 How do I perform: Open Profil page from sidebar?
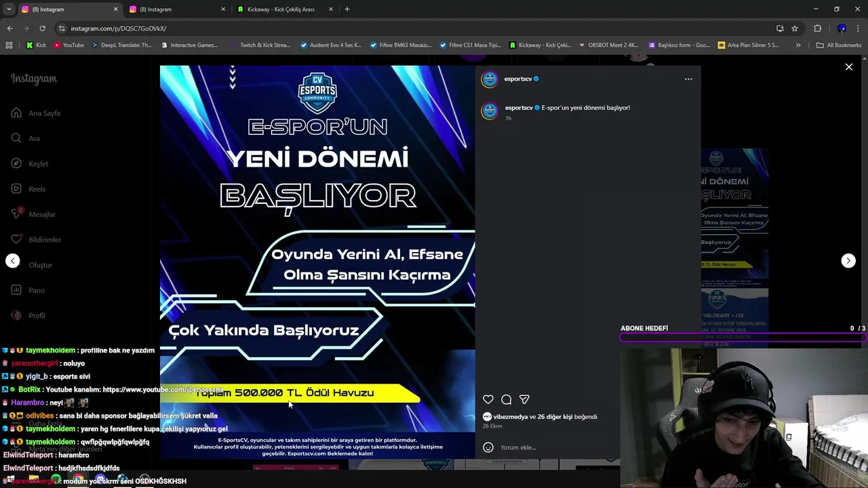28,315
